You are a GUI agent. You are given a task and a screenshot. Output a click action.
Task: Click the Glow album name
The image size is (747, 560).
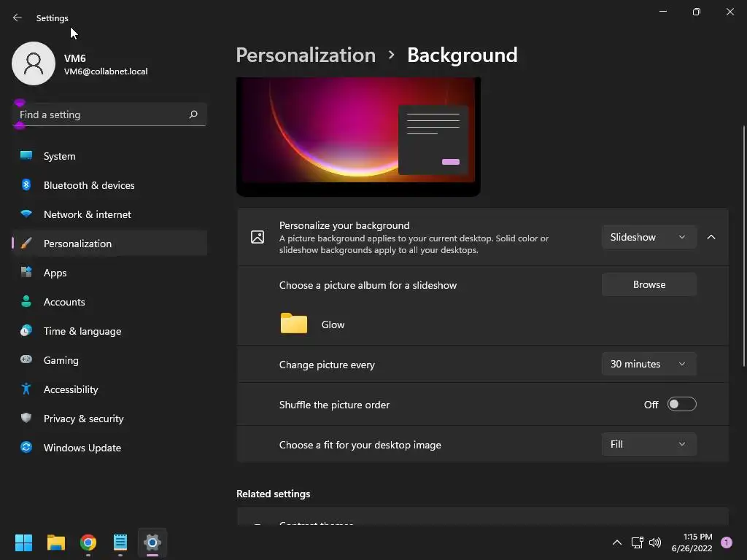click(333, 324)
